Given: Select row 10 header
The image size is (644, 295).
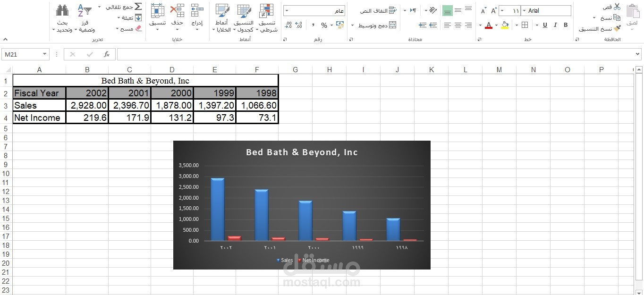Looking at the screenshot, I should tap(5, 173).
